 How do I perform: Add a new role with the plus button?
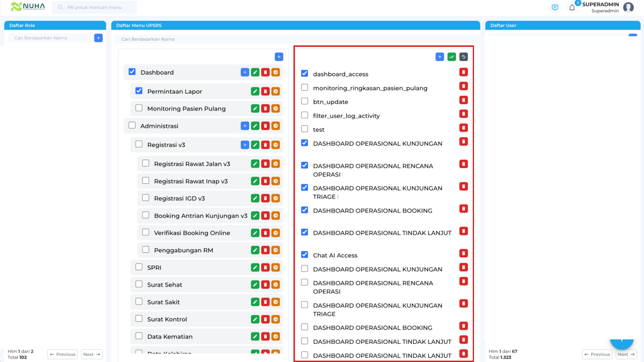click(x=98, y=38)
